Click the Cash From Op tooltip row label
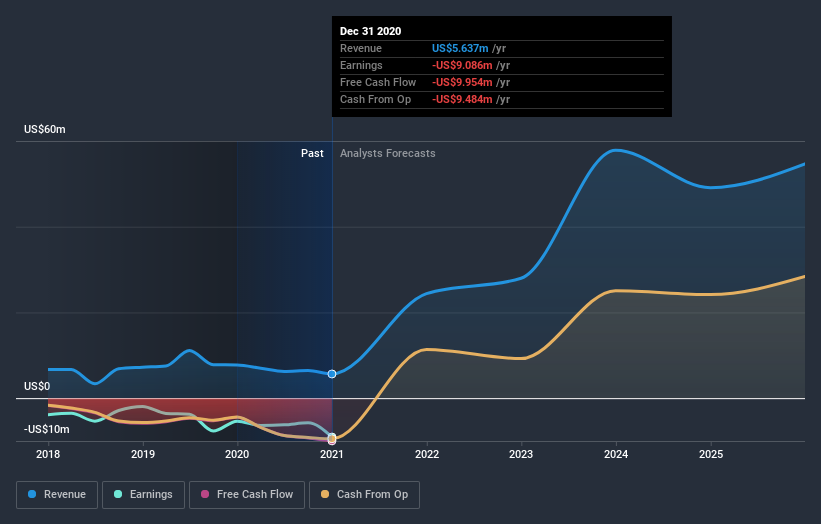 [x=375, y=99]
